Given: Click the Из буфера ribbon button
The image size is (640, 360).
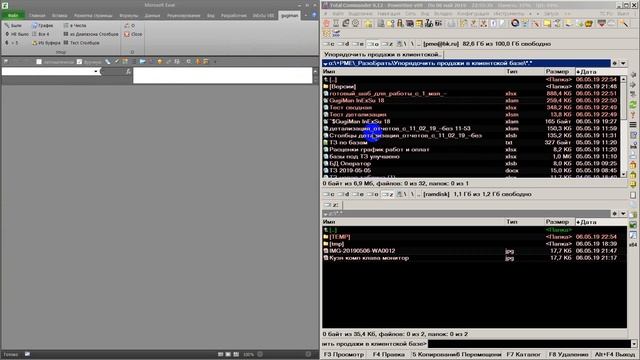Looking at the screenshot, I should click(x=46, y=42).
